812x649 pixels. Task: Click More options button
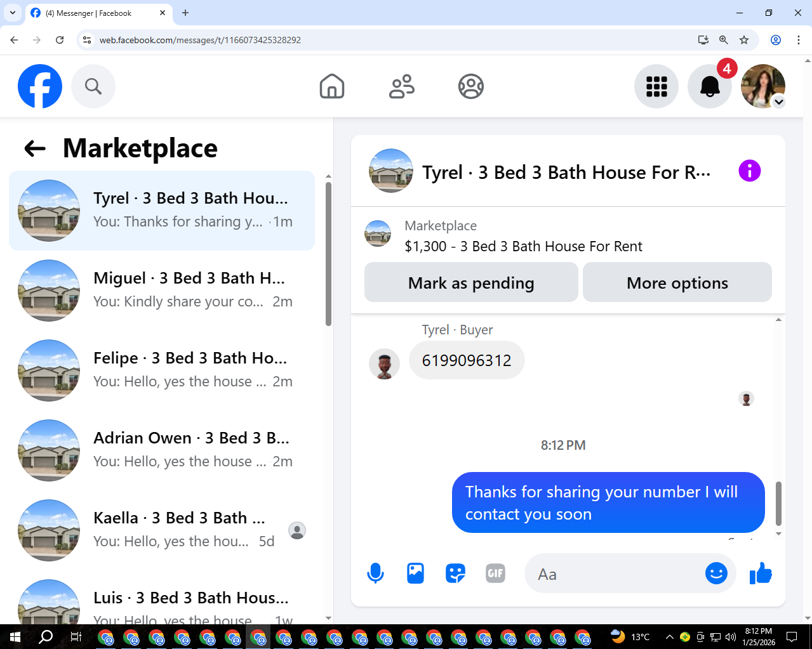[677, 282]
